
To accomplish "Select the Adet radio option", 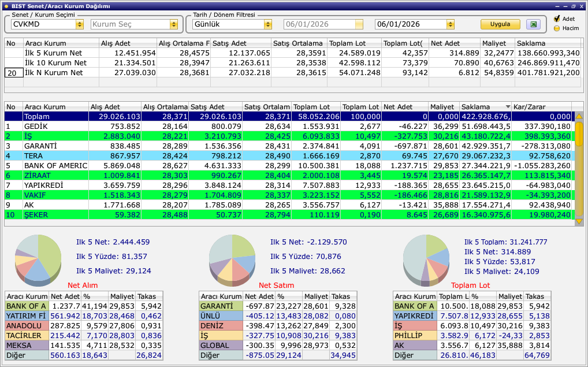I will (x=557, y=18).
